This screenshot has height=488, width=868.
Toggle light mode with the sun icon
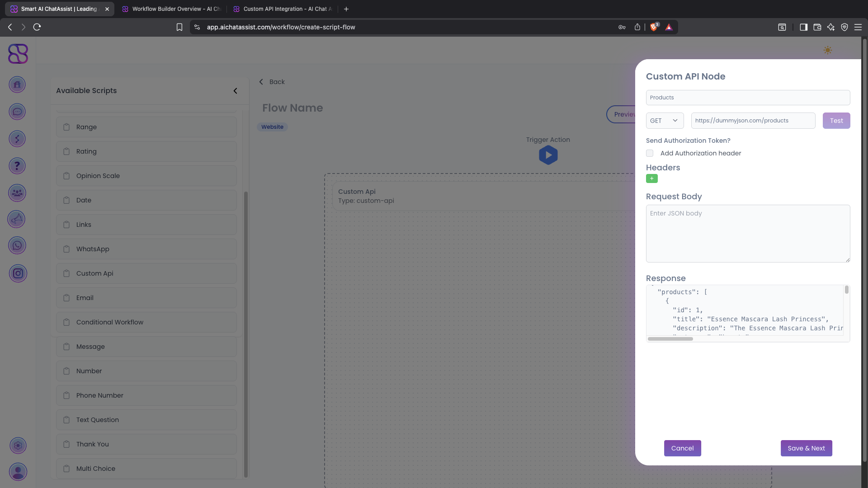(828, 50)
